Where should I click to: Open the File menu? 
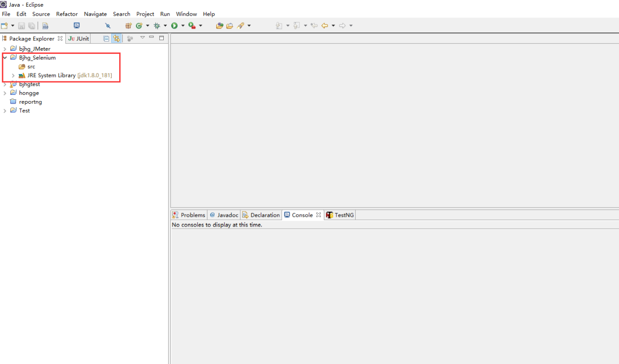click(x=6, y=14)
